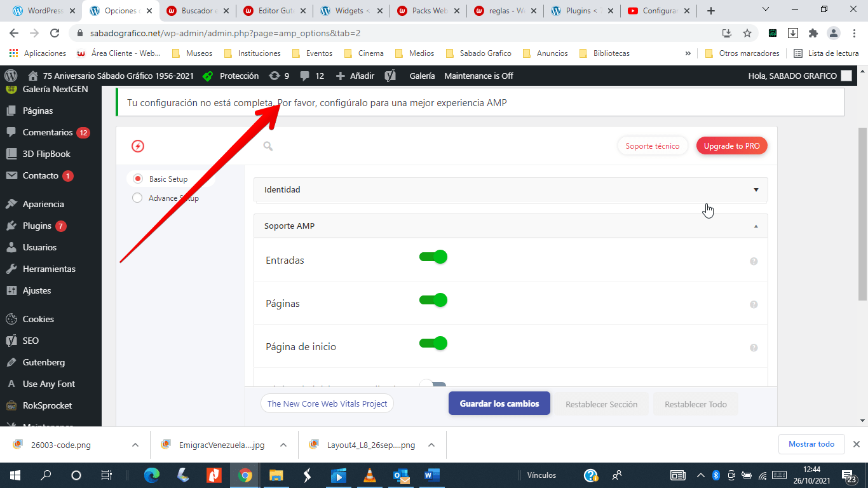Click Restablecer Sección button
Viewport: 868px width, 488px height.
click(x=602, y=404)
